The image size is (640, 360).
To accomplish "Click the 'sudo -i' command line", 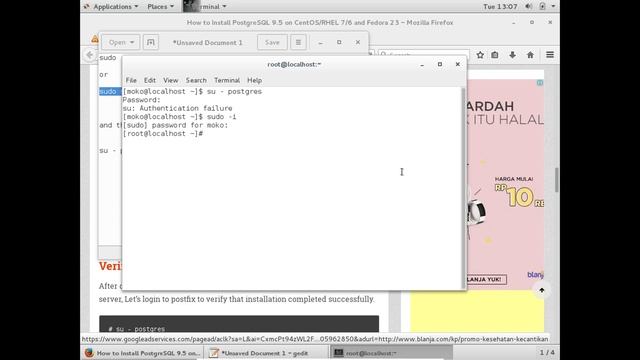I will point(221,117).
